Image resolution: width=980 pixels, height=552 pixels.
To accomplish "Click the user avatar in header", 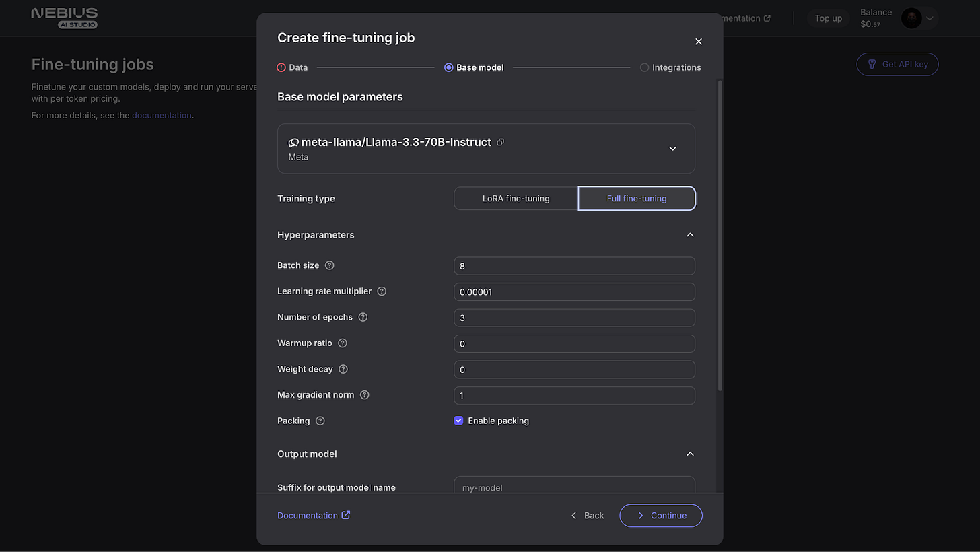I will pyautogui.click(x=911, y=18).
